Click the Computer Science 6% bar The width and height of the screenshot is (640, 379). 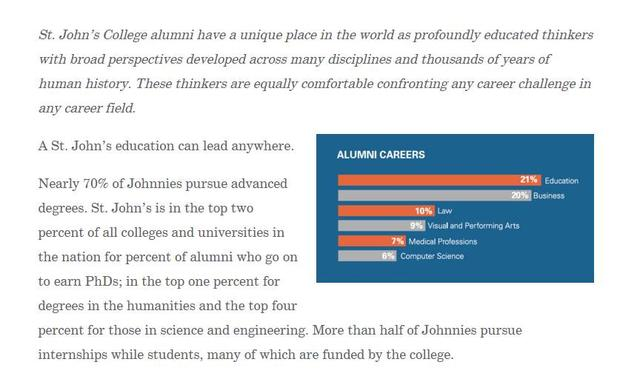coord(367,256)
